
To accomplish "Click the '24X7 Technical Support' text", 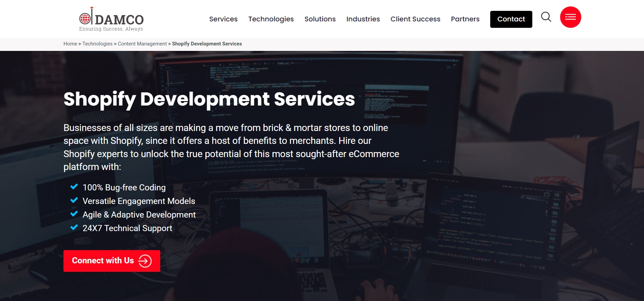I will tap(127, 228).
